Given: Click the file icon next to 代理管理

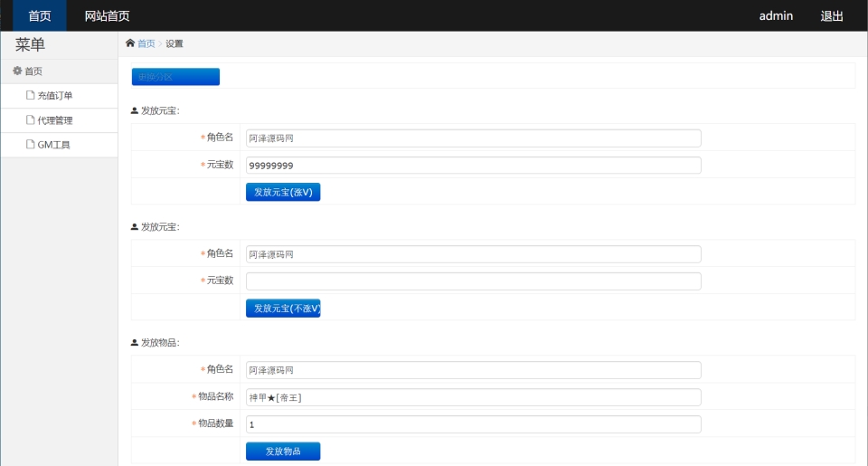Looking at the screenshot, I should [x=31, y=119].
